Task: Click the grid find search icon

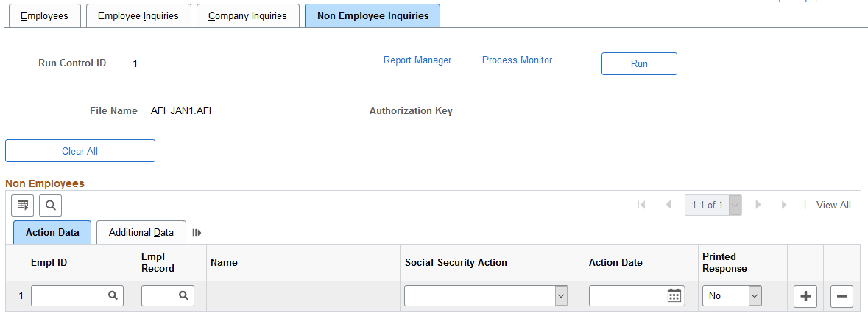Action: (x=51, y=205)
